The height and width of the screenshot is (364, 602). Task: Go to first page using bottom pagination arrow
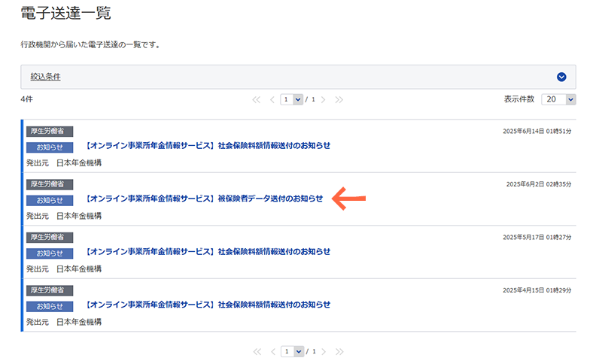click(257, 352)
